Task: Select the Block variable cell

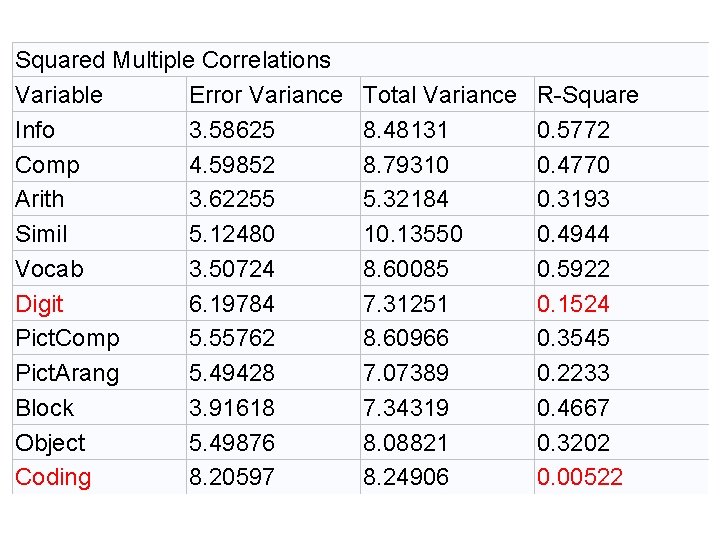Action: pos(44,408)
